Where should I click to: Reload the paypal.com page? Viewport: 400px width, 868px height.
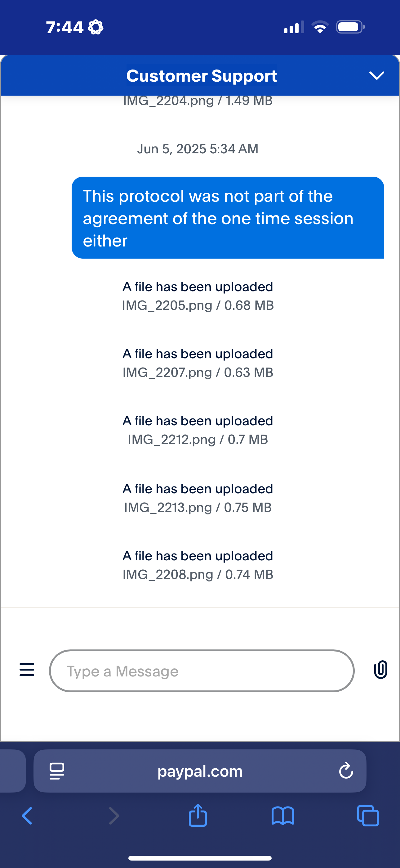346,771
